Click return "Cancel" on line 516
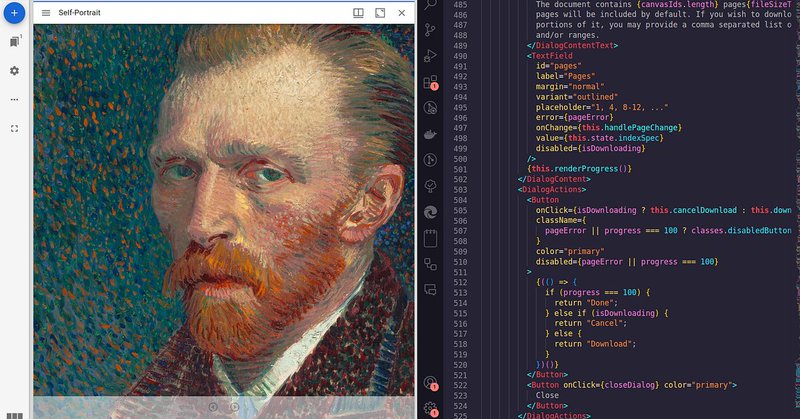The height and width of the screenshot is (419, 800). [x=591, y=323]
